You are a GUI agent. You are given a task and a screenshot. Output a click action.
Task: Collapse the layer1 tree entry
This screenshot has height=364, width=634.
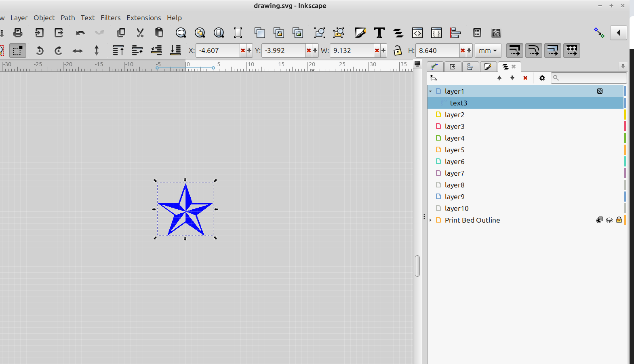click(430, 91)
